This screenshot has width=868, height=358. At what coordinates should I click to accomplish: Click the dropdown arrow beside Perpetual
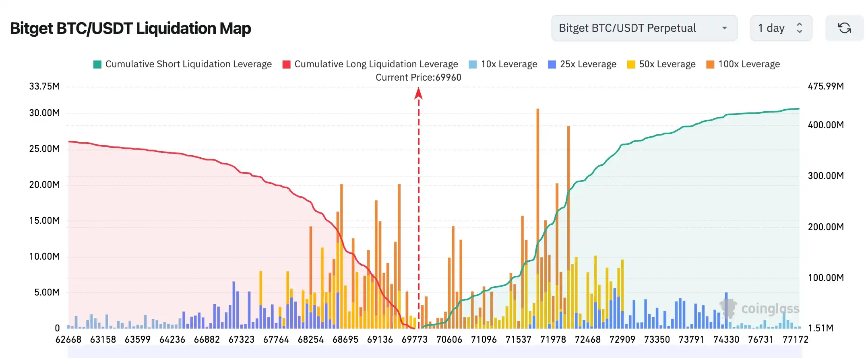coord(724,28)
